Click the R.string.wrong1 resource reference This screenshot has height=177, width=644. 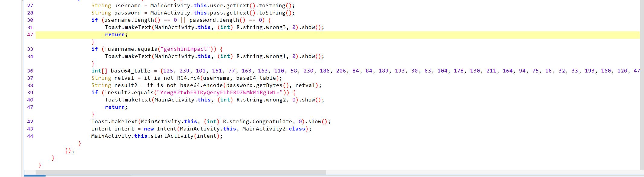tap(261, 56)
